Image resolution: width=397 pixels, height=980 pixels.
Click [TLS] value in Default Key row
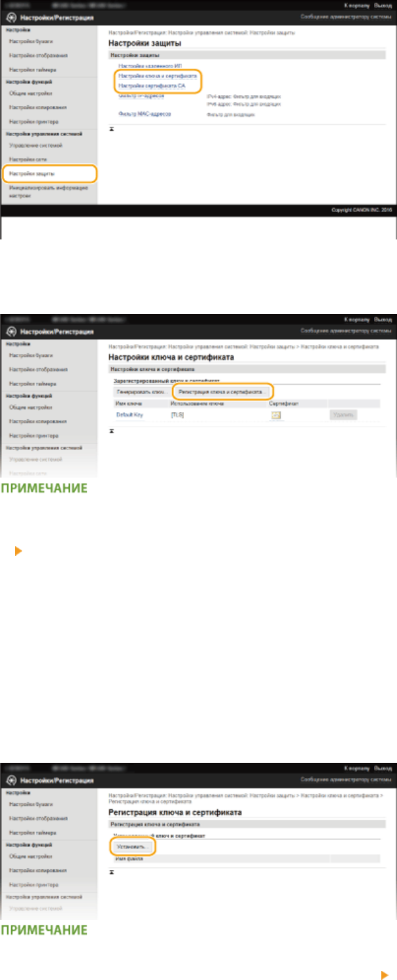point(177,415)
